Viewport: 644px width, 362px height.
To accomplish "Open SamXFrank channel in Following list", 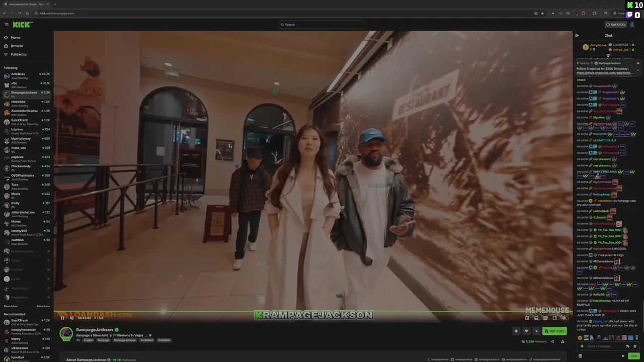I will (x=27, y=121).
